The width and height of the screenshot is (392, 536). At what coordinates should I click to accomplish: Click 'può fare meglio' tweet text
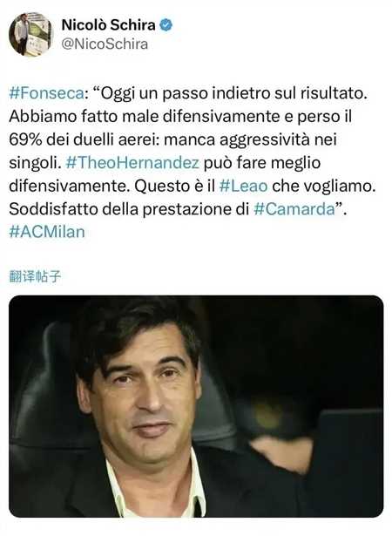click(x=262, y=162)
